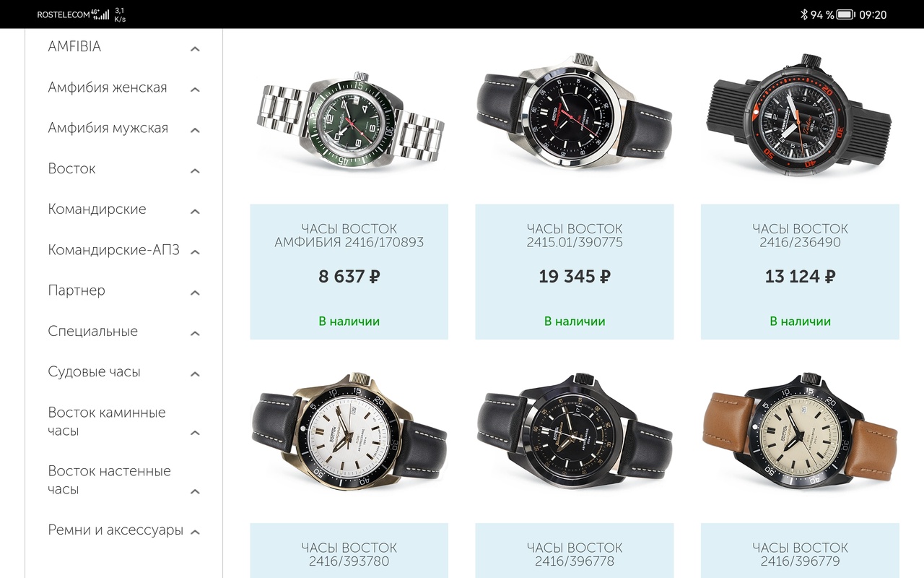The height and width of the screenshot is (578, 924).
Task: Toggle the Судовые часы chevron
Action: click(195, 374)
